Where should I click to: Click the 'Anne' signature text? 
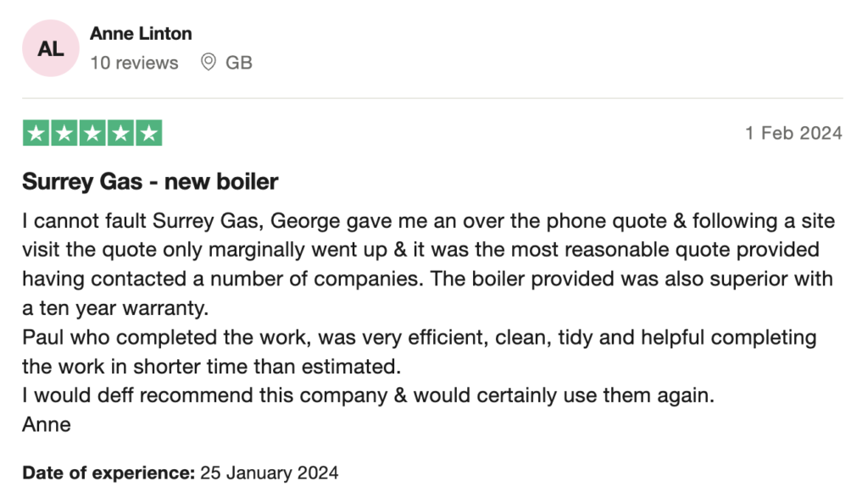coord(47,424)
